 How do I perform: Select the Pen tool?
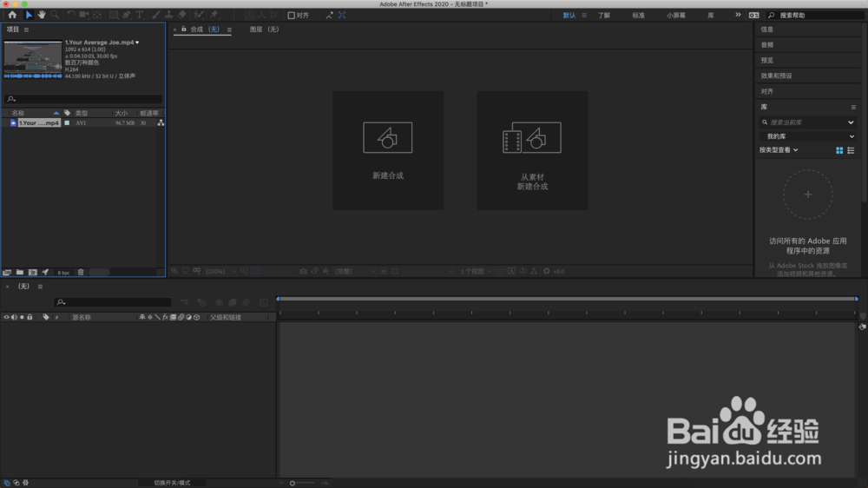click(x=127, y=15)
